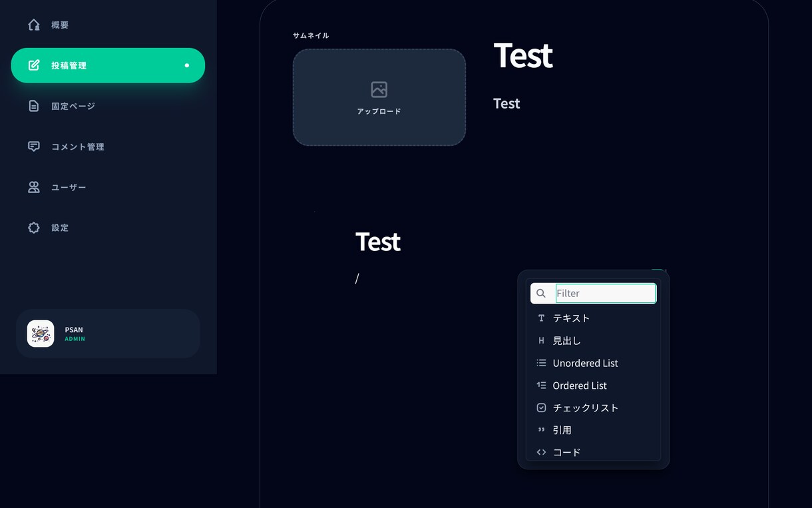812x508 pixels.
Task: Click the ユーザー people icon
Action: point(34,187)
